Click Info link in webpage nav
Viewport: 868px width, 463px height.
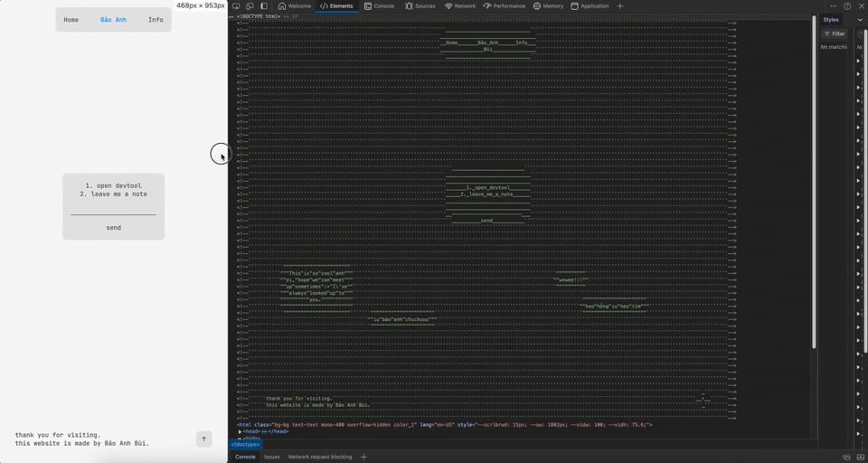156,19
